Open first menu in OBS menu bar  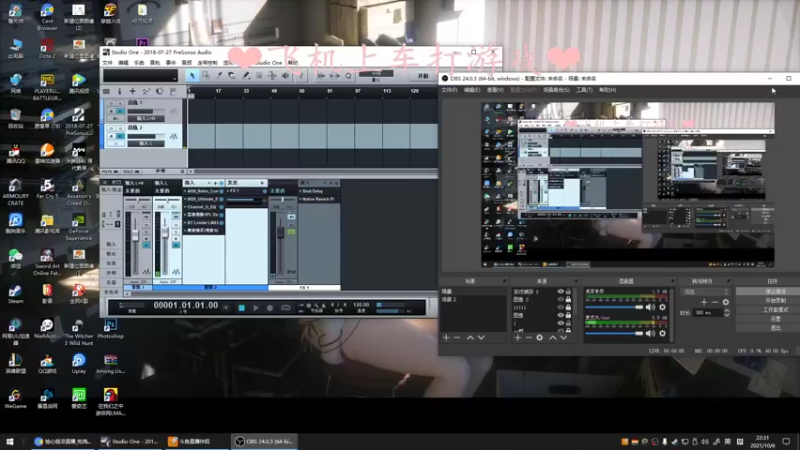coord(449,90)
